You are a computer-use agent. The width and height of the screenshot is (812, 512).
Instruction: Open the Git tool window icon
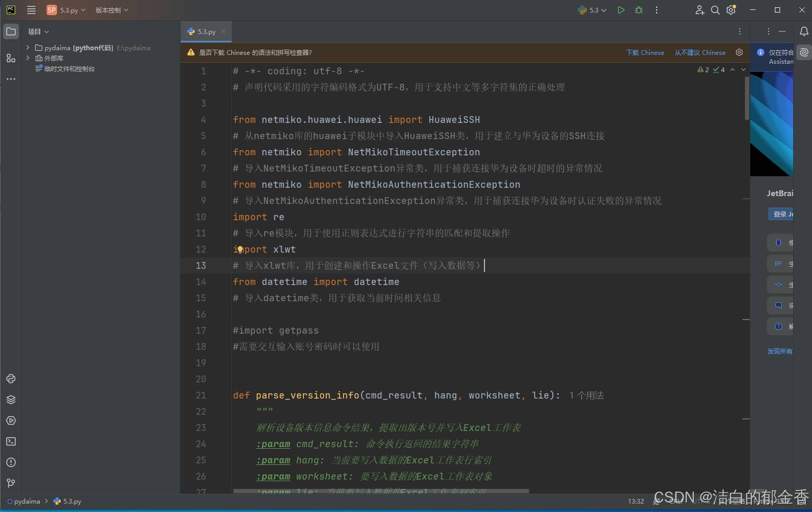coord(11,483)
